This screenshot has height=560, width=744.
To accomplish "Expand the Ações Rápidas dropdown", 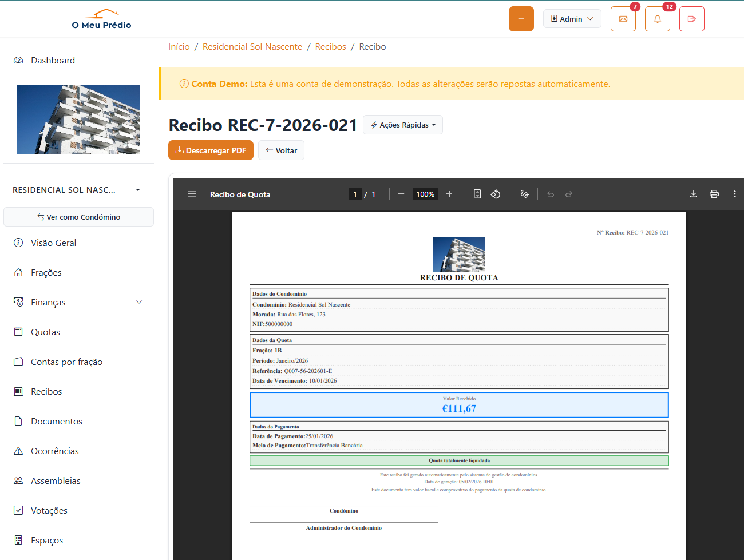I will 403,125.
